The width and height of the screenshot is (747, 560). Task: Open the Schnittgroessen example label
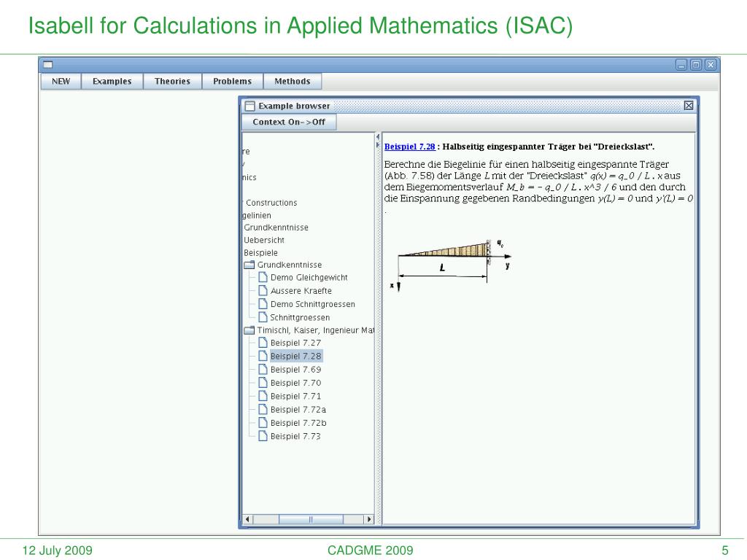click(x=300, y=318)
